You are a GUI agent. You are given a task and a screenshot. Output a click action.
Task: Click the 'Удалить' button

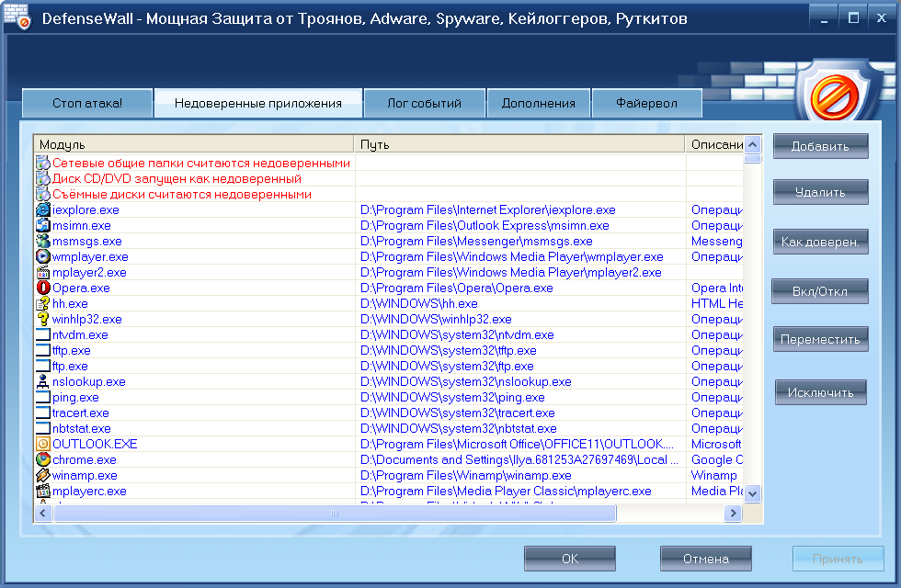[x=820, y=192]
